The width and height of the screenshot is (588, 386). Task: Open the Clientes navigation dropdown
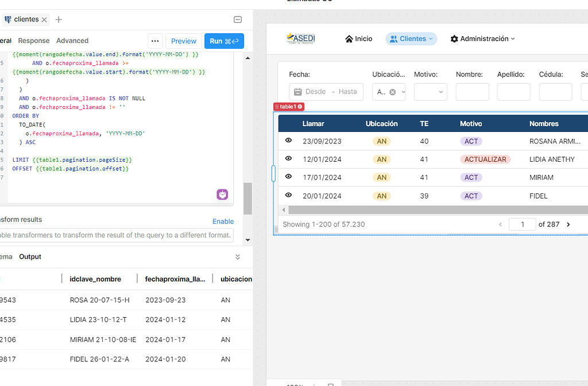click(411, 39)
